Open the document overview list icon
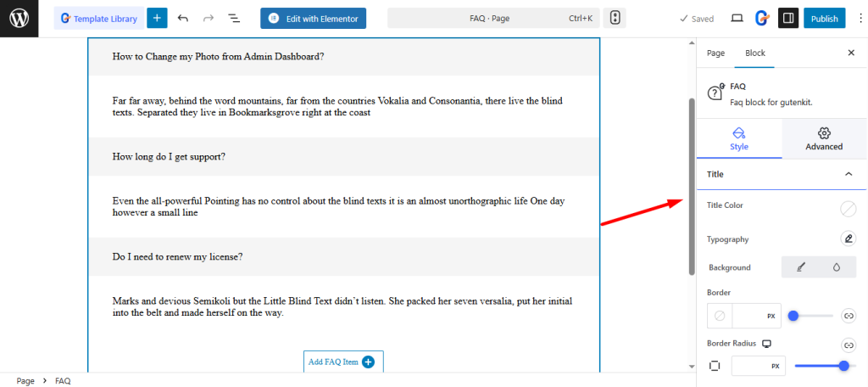The width and height of the screenshot is (868, 387). [235, 18]
